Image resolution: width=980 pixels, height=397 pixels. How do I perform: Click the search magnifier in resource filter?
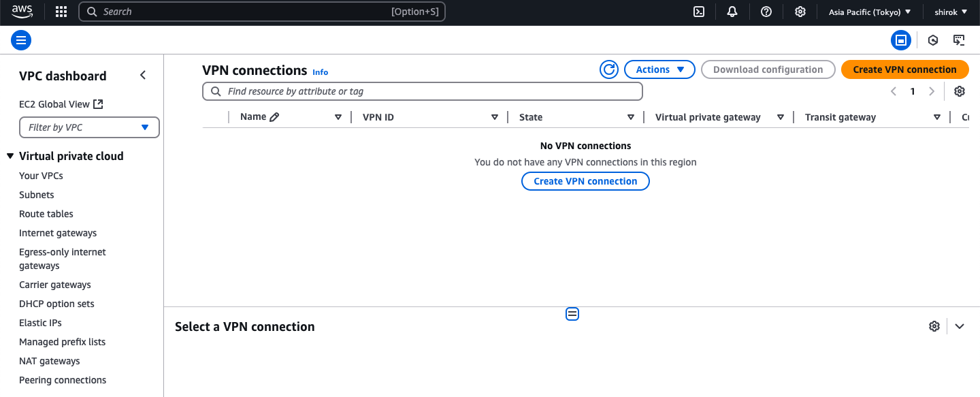216,91
